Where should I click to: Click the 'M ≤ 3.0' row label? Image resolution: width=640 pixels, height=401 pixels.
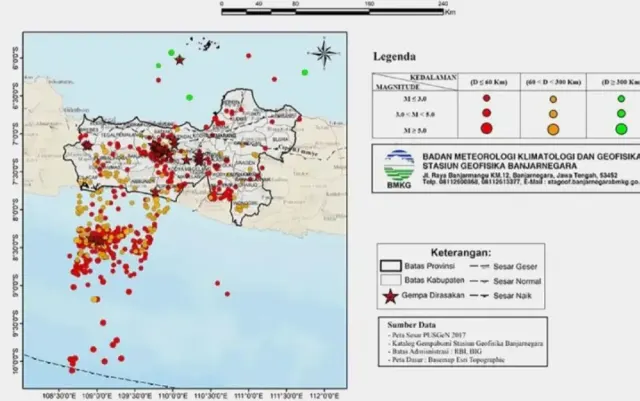415,99
